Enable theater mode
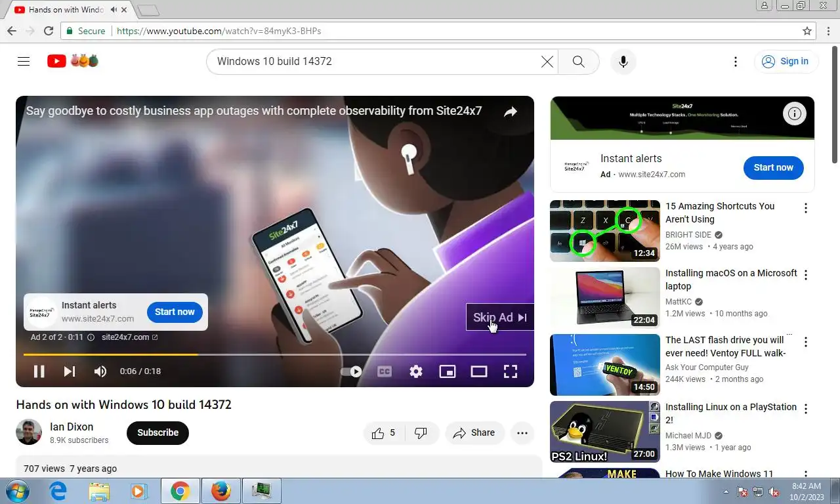This screenshot has width=840, height=504. 478,371
